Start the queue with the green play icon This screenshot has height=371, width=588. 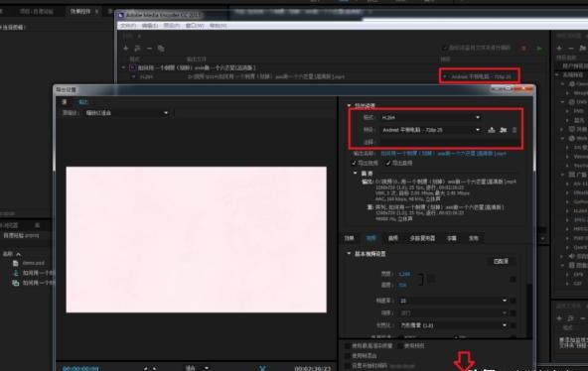click(539, 49)
